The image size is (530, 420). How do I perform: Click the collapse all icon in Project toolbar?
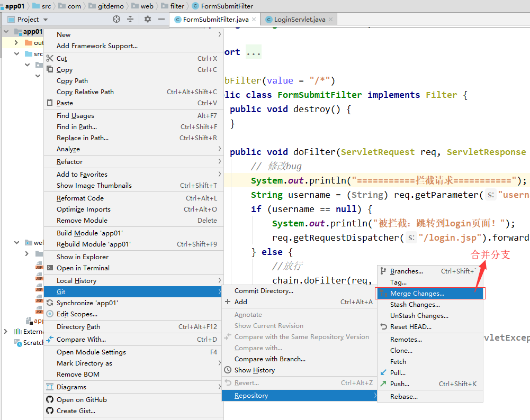coord(130,19)
